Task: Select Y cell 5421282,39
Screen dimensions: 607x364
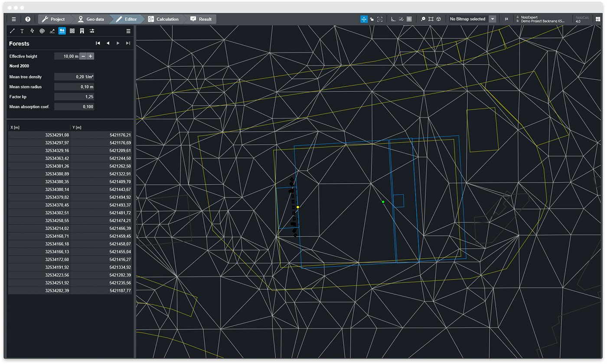Action: [x=101, y=276]
